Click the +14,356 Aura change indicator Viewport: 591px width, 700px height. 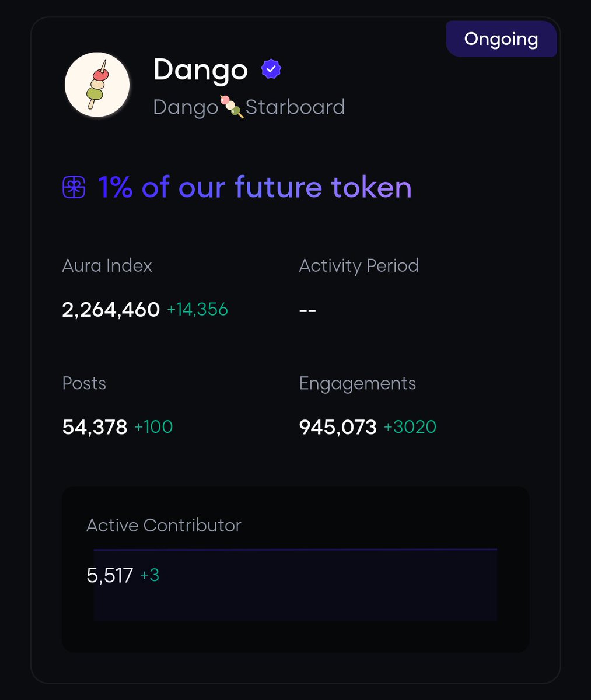(x=197, y=309)
